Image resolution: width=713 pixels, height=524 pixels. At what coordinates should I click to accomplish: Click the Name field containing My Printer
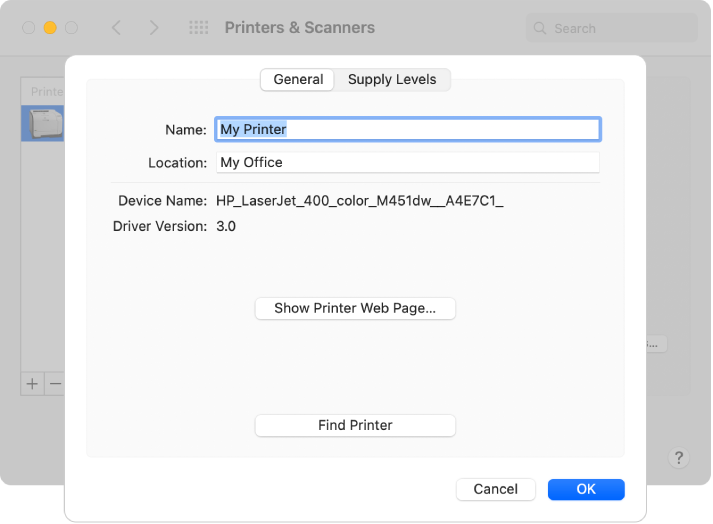[408, 129]
